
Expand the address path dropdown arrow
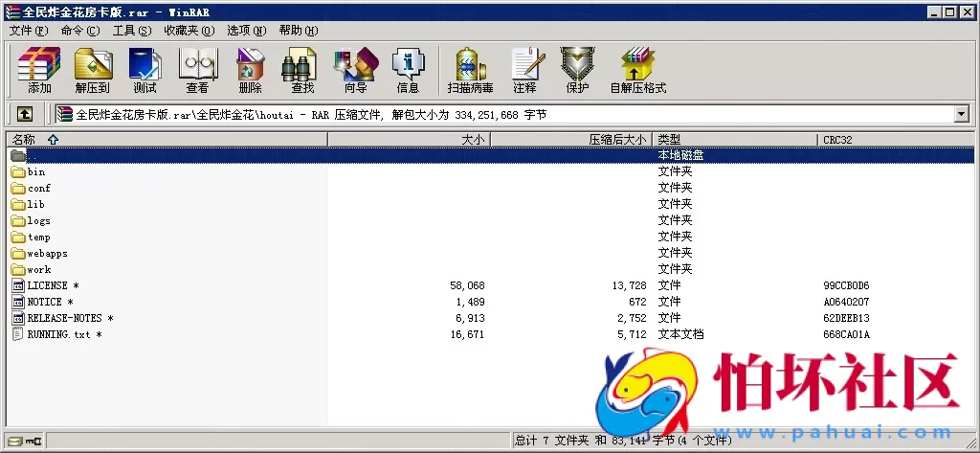[x=961, y=115]
